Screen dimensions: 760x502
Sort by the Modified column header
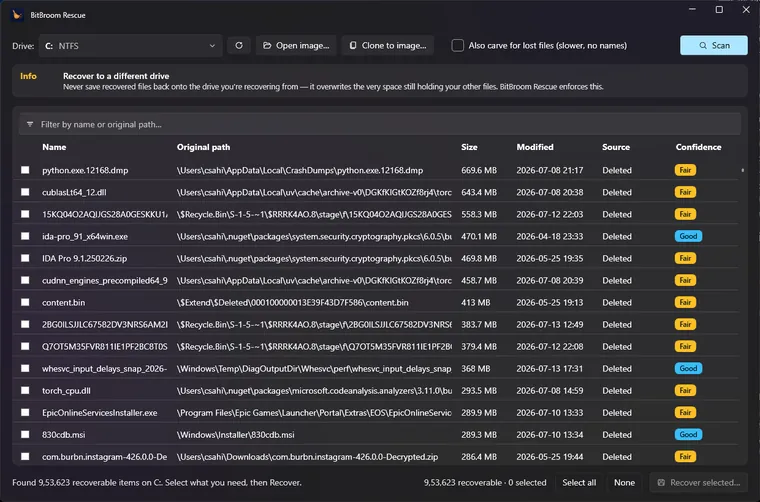point(535,147)
